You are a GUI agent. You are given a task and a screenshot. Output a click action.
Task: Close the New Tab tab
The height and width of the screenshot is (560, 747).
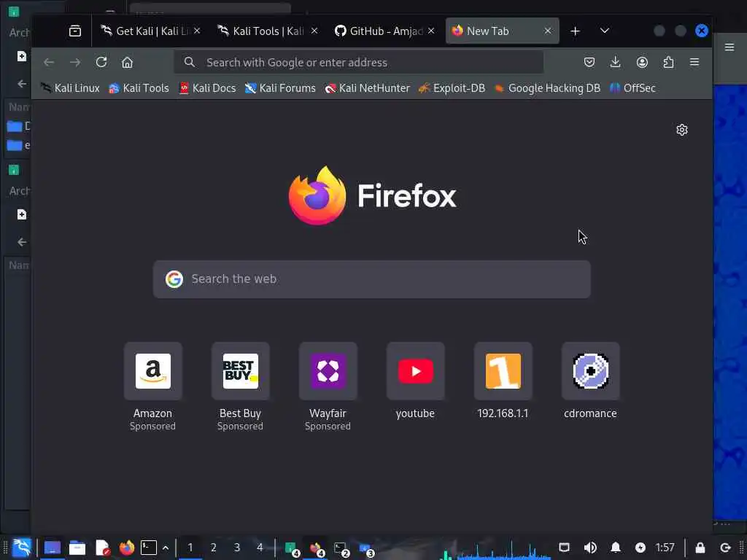pos(548,31)
